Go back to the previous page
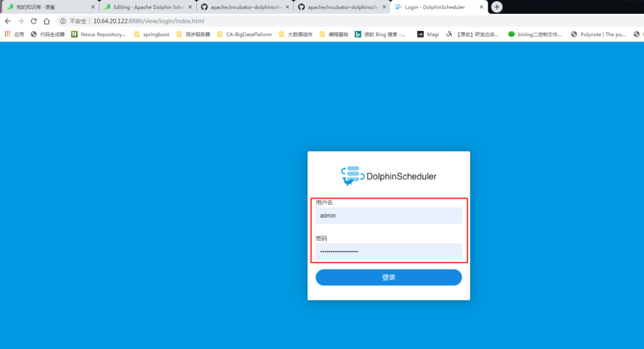 [8, 21]
